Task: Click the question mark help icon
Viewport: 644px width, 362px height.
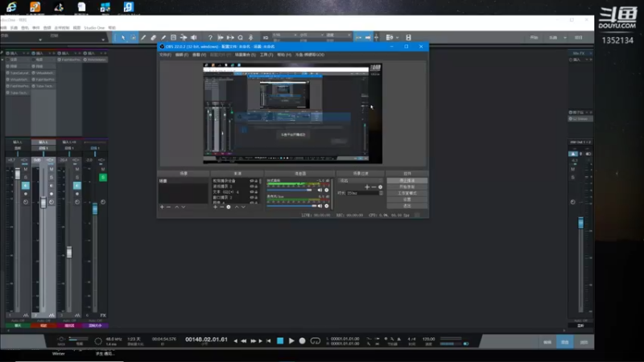Action: coord(210,37)
